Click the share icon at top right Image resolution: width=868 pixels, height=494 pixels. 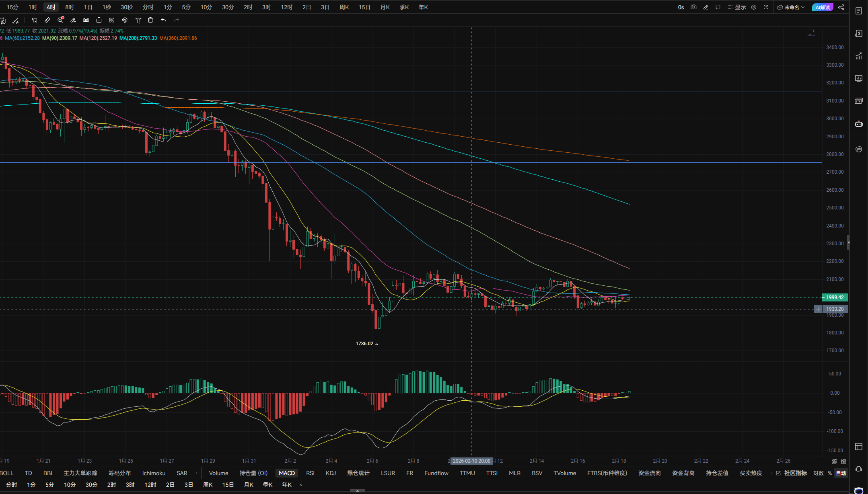click(x=841, y=7)
